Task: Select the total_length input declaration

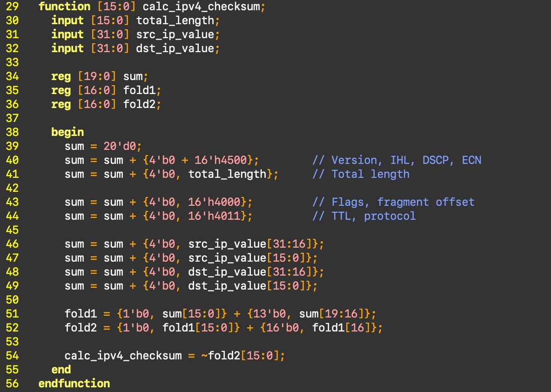Action: [x=135, y=20]
